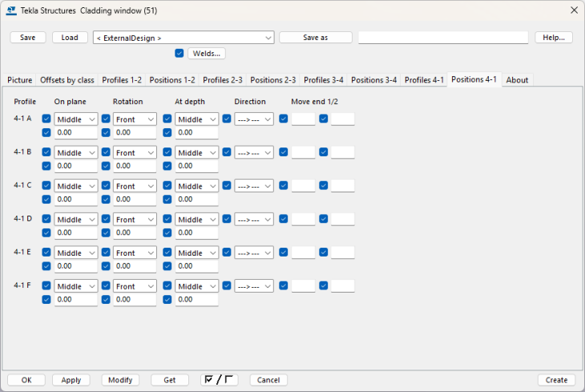Click the 4-1 A On plane offset field
585x392 pixels.
click(75, 133)
